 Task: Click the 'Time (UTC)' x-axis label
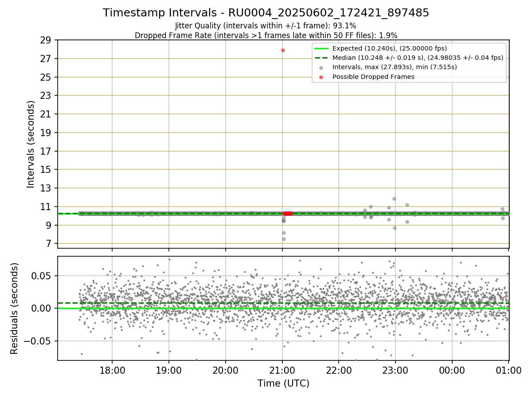pos(283,383)
